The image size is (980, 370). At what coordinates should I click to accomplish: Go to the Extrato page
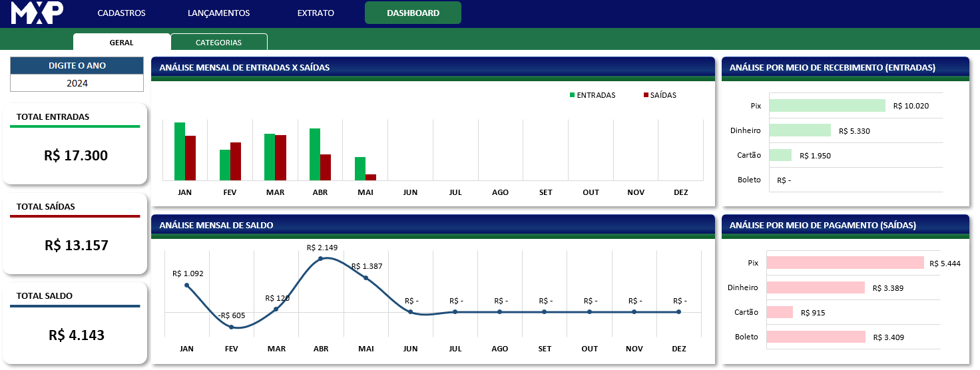tap(316, 13)
